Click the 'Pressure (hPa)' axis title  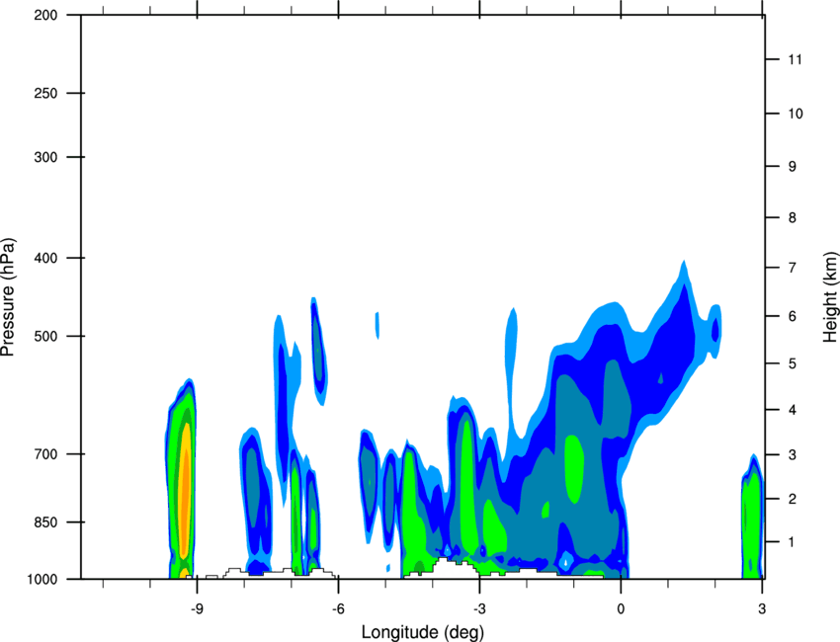[8, 296]
